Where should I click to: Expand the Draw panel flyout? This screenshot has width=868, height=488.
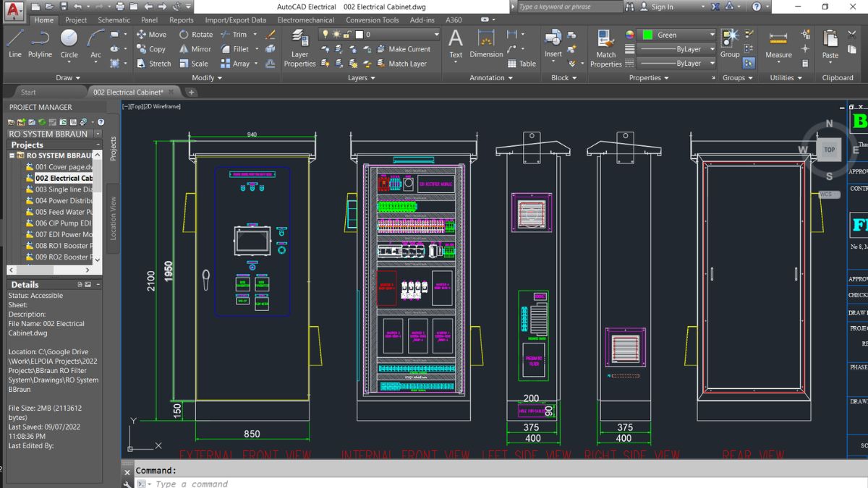(x=68, y=77)
